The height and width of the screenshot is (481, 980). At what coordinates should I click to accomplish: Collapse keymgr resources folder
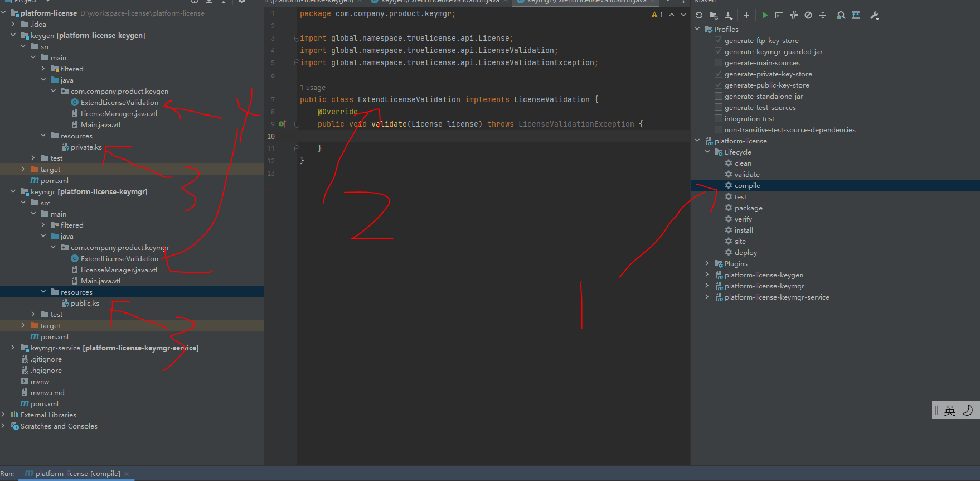pos(43,292)
